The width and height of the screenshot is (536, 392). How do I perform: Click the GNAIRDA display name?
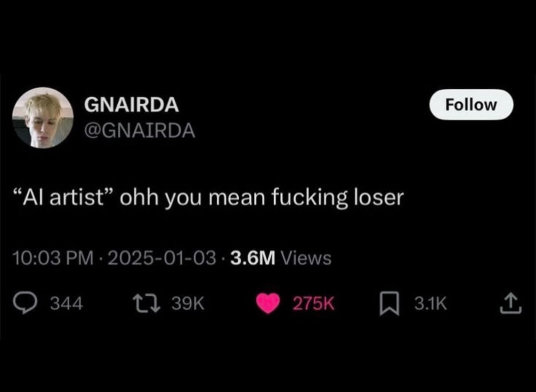click(x=131, y=106)
